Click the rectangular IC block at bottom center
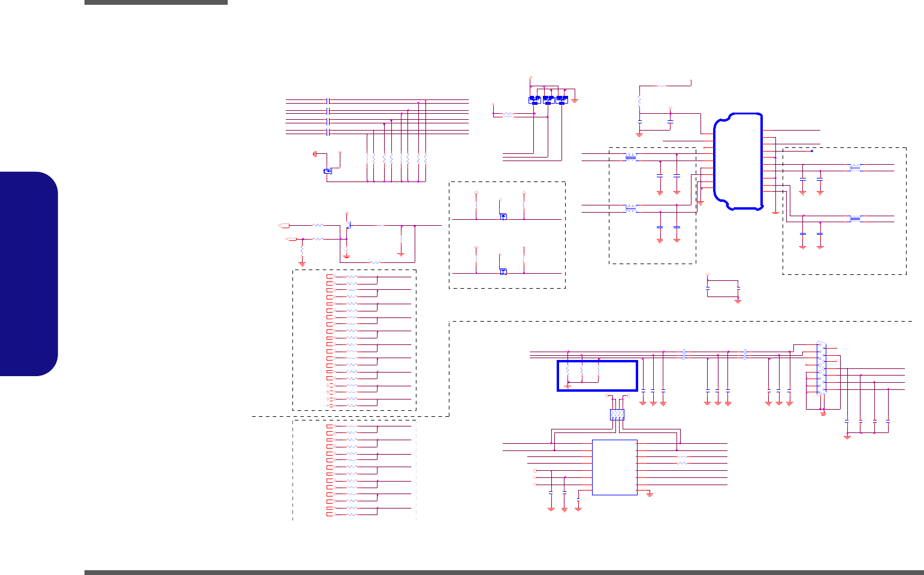 [x=614, y=467]
